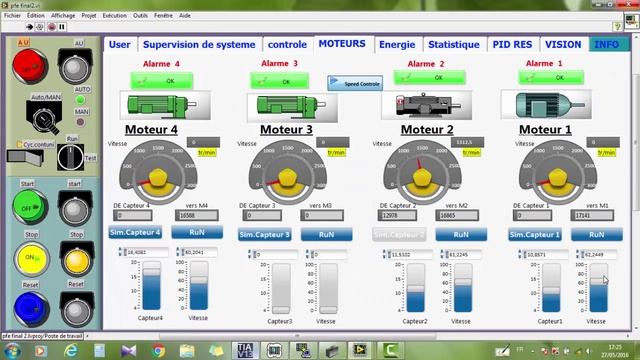
Task: Click Capteur4 numeric stepper arrows
Action: (120, 252)
